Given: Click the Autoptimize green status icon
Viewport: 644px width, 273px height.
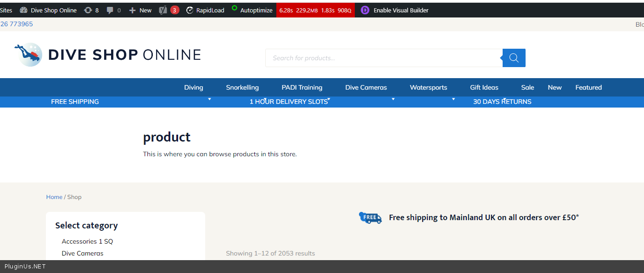Looking at the screenshot, I should click(x=235, y=8).
